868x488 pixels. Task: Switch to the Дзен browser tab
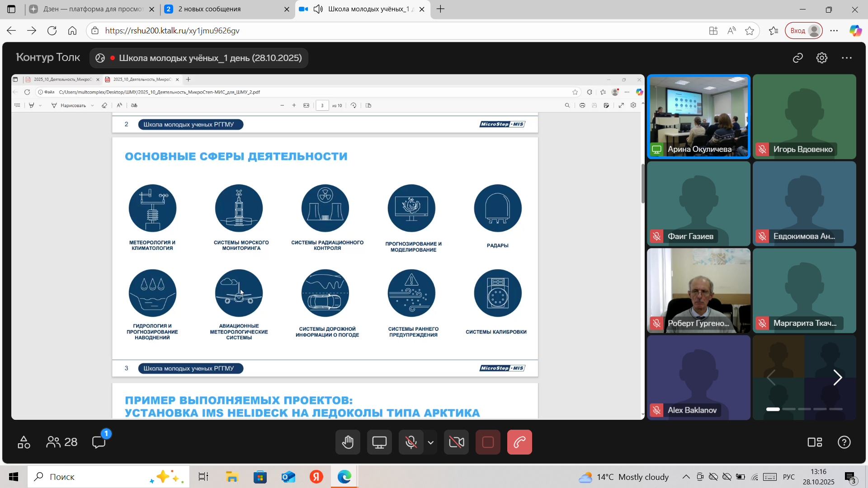click(90, 9)
